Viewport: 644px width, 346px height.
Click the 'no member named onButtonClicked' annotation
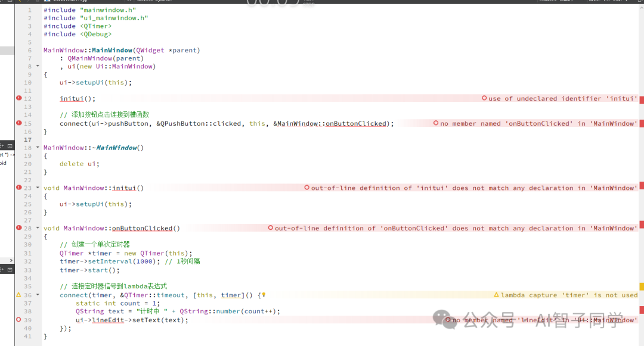539,123
